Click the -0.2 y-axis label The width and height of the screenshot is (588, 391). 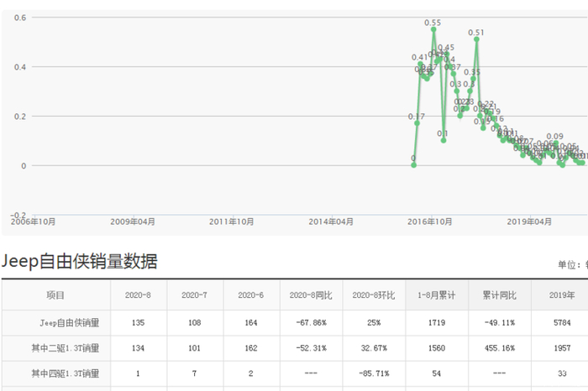click(18, 216)
